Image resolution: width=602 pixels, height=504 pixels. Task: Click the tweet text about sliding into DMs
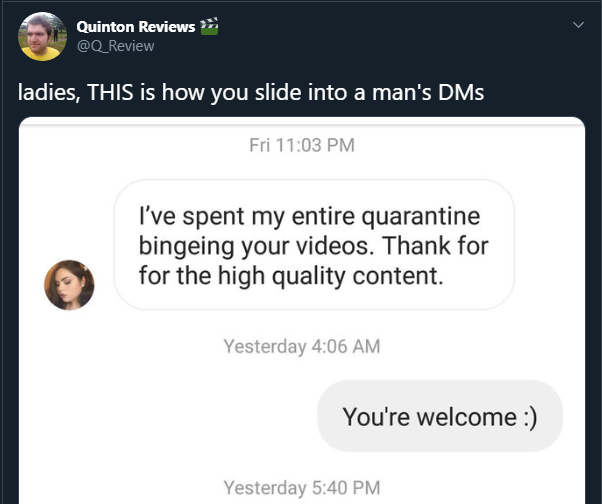click(251, 92)
